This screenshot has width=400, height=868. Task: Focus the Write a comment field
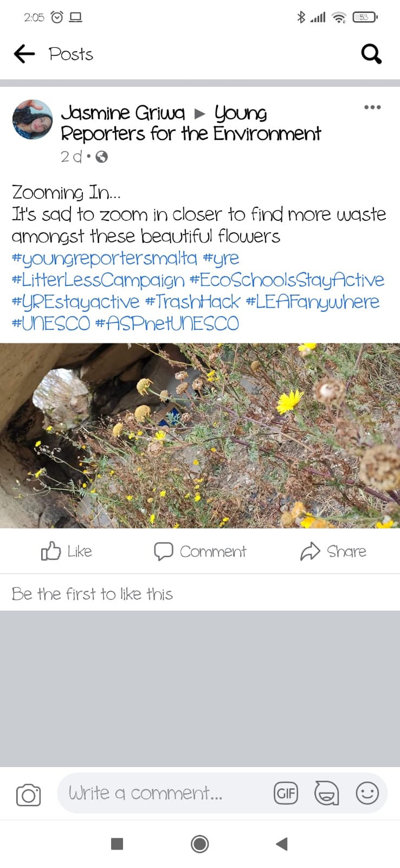163,793
